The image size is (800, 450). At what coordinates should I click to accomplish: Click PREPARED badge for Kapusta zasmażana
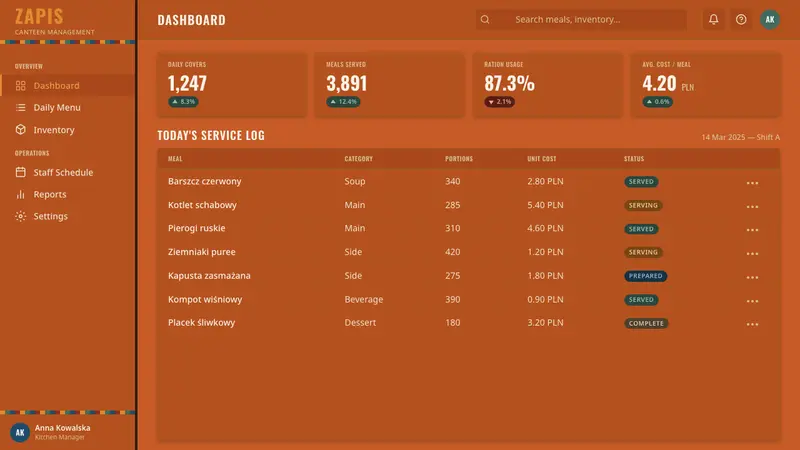tap(645, 276)
